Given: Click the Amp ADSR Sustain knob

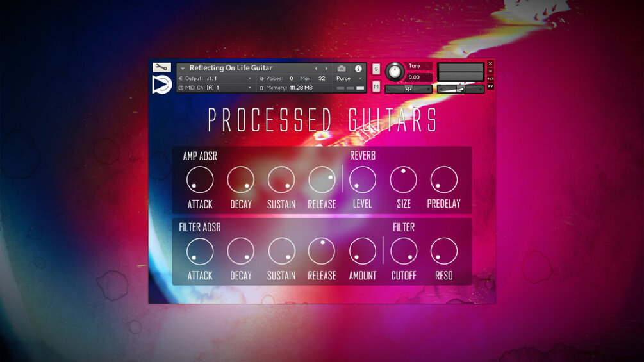Looking at the screenshot, I should (281, 180).
